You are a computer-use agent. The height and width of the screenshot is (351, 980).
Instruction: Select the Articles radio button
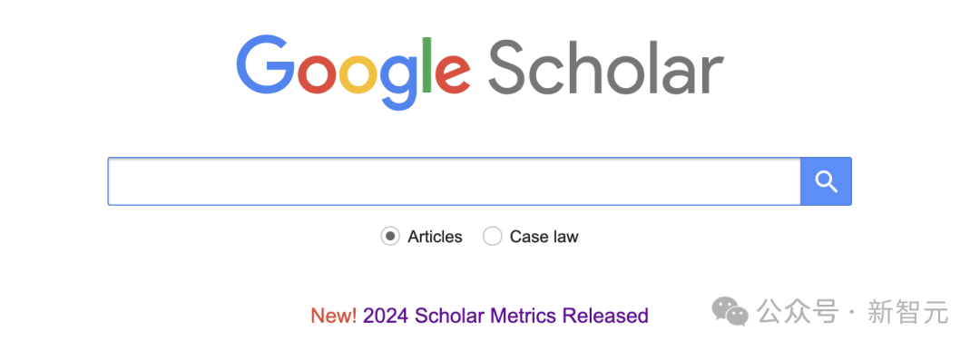click(390, 237)
